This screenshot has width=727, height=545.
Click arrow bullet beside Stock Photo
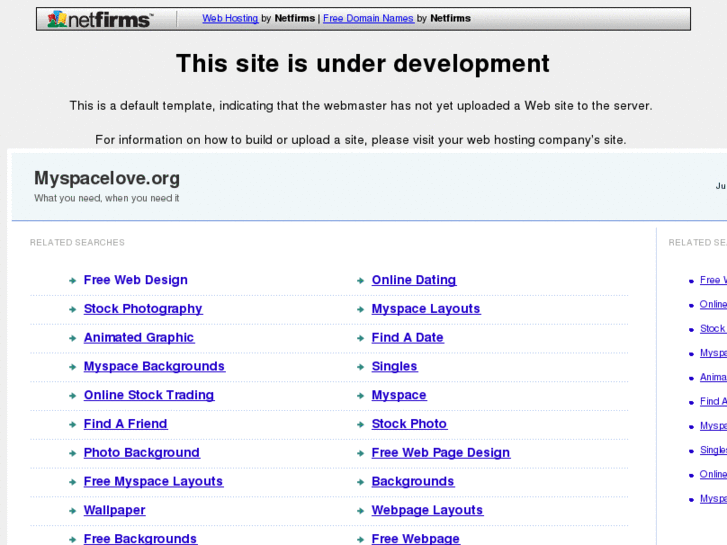(360, 424)
